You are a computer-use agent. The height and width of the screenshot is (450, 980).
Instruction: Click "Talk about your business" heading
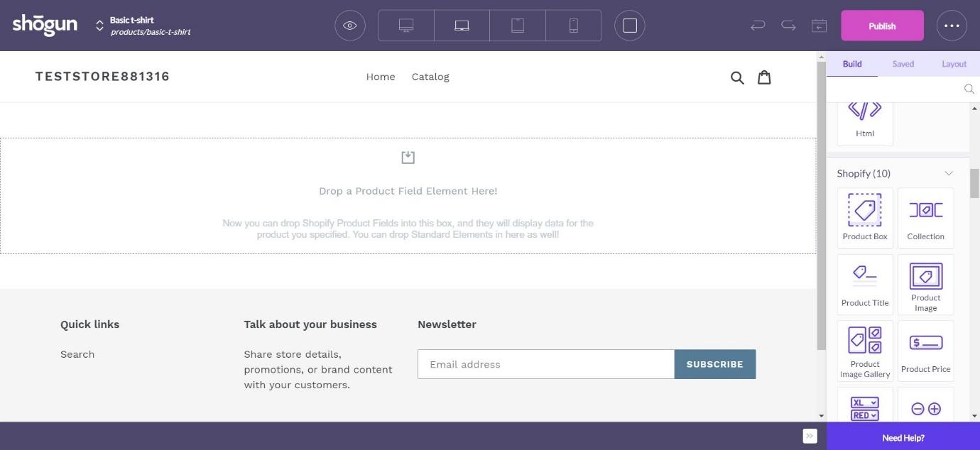coord(310,324)
